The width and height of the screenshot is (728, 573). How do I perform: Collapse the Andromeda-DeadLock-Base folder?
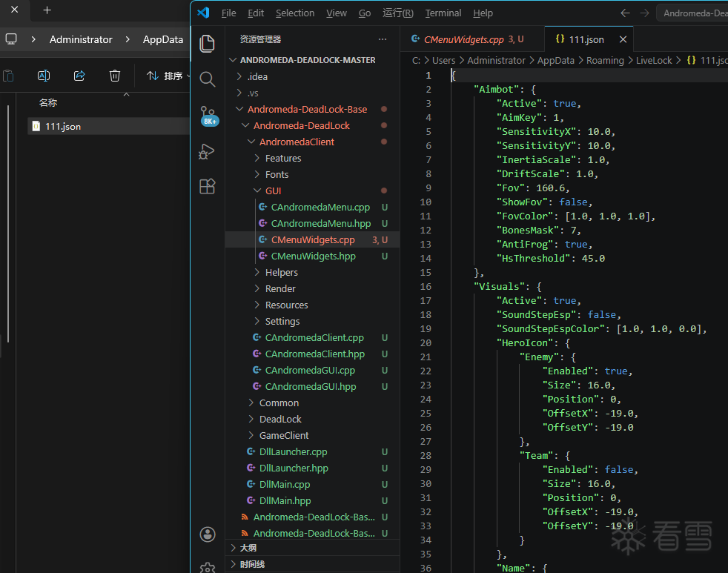pyautogui.click(x=312, y=109)
